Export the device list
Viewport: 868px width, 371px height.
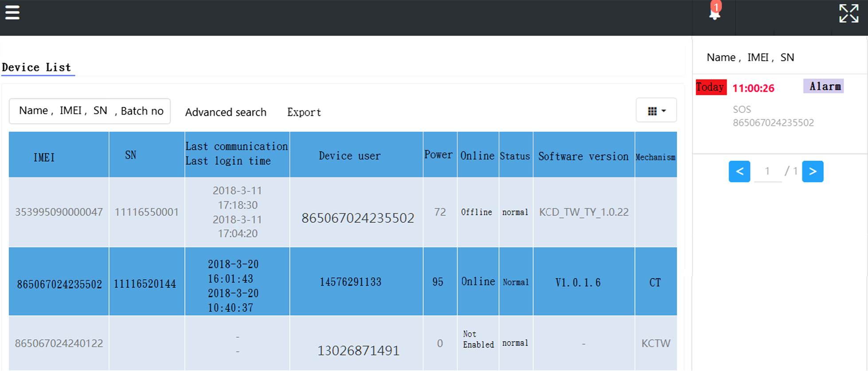tap(304, 112)
